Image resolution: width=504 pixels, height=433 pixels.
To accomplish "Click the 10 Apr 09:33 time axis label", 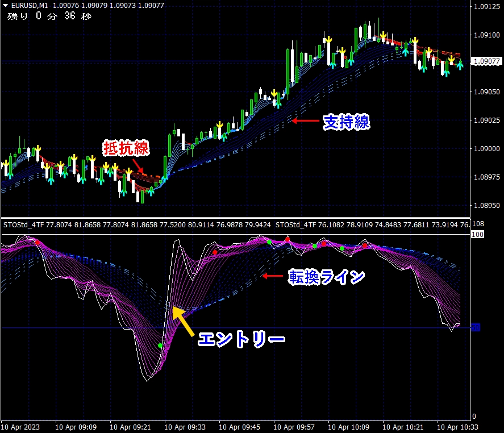I will [x=185, y=427].
